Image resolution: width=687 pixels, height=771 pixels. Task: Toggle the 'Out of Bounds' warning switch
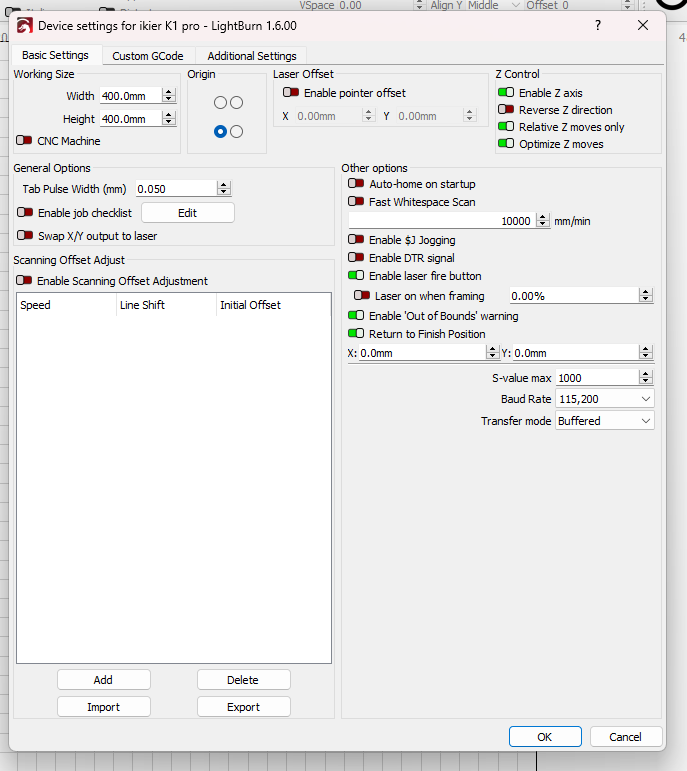click(356, 316)
